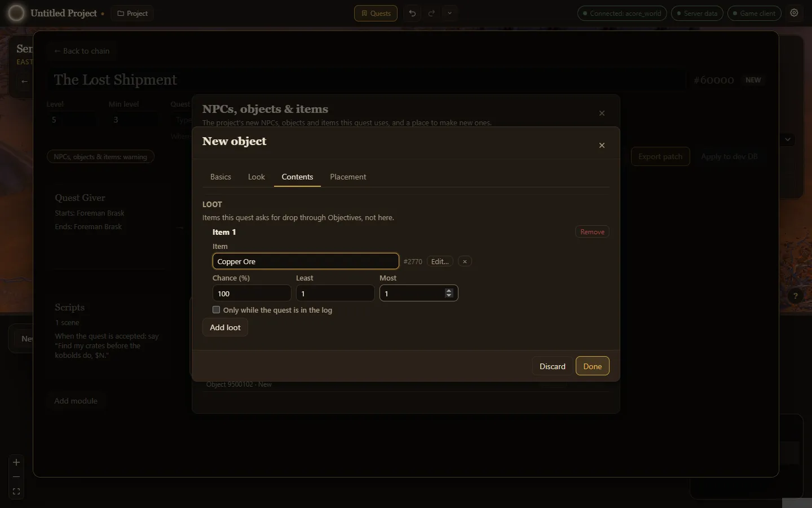Screen dimensions: 812x508
Task: Clear the Copper Ore item selection
Action: point(465,261)
